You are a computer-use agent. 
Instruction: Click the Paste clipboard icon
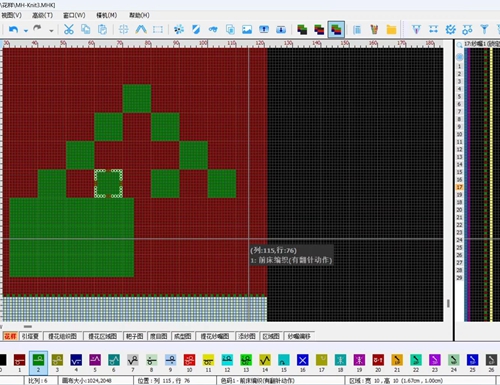coord(102,29)
